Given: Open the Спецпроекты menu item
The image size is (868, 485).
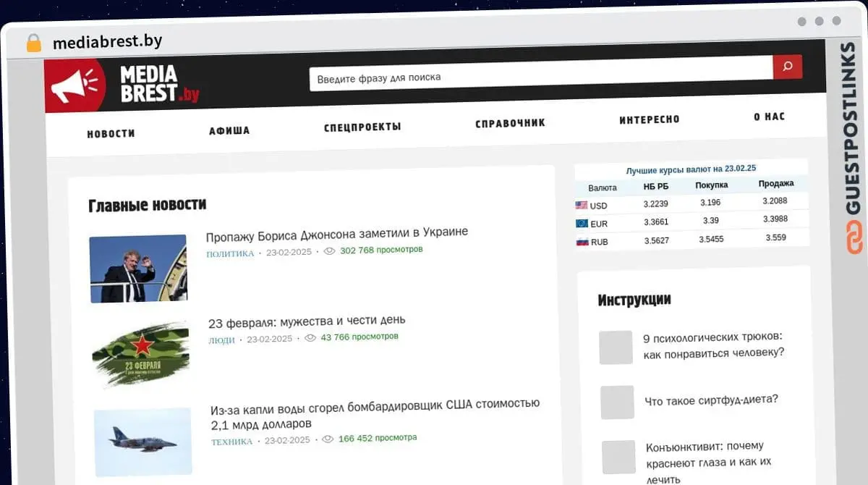Looking at the screenshot, I should tap(362, 127).
